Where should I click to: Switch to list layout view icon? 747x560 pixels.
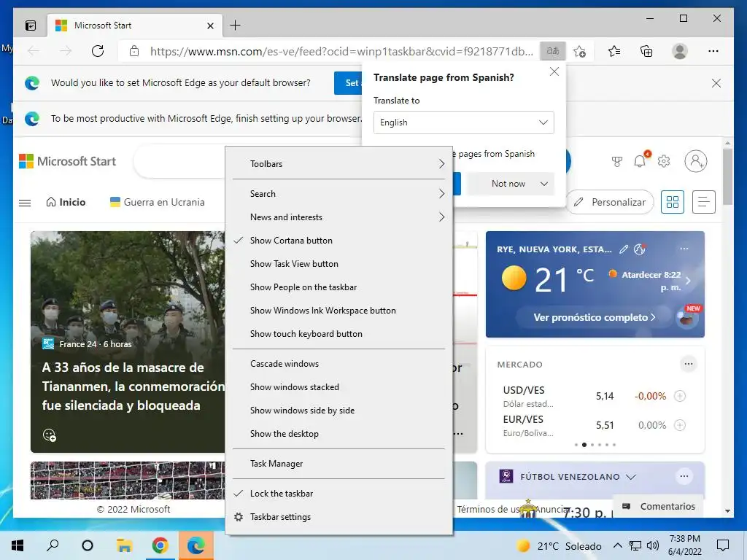coord(704,202)
